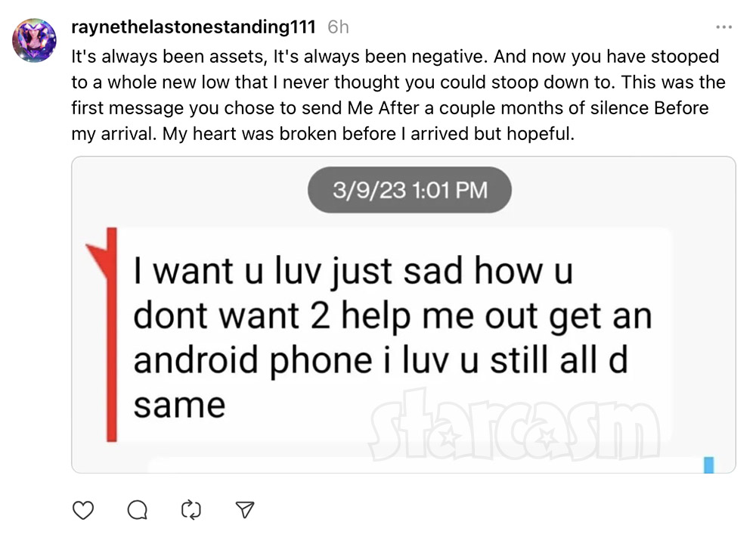Click the 3/9/23 1:01 PM date pill
This screenshot has height=541, width=756.
pos(410,190)
